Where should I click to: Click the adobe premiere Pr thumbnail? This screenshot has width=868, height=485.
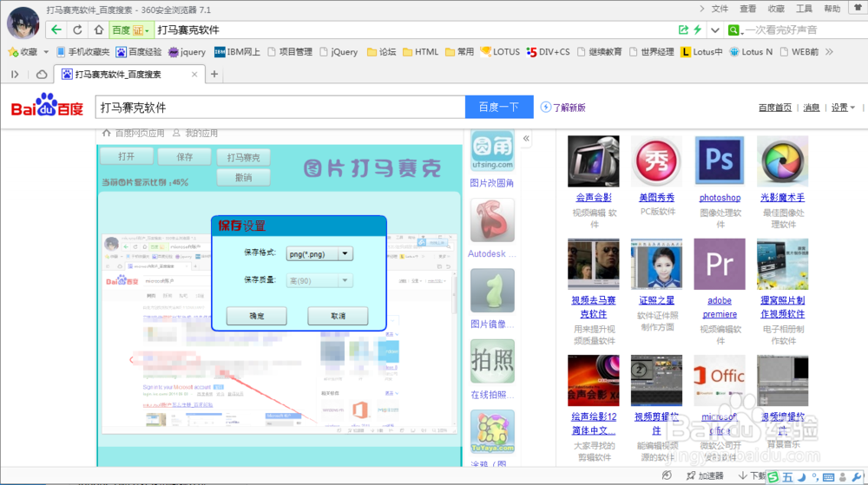pyautogui.click(x=719, y=265)
